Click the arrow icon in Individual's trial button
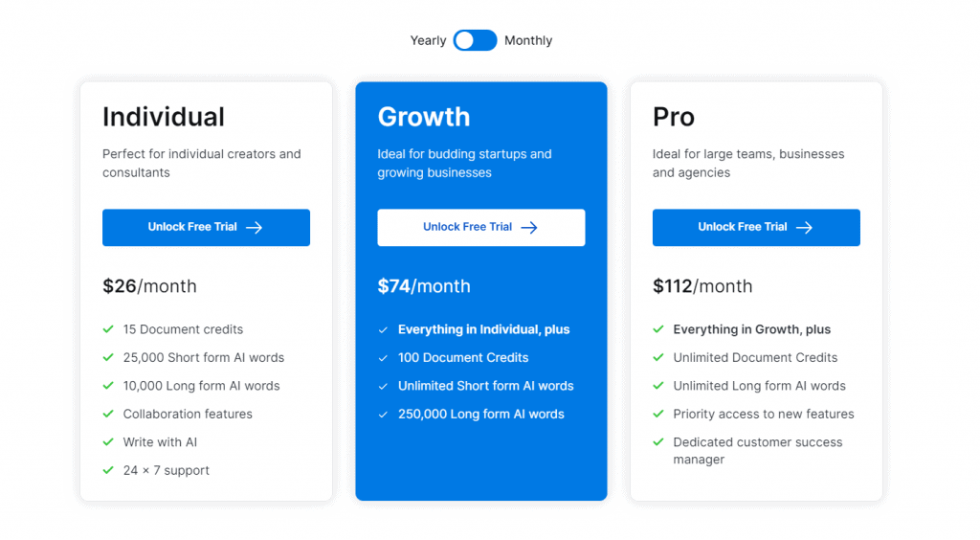Screen dimensions: 980x540 (x=255, y=228)
